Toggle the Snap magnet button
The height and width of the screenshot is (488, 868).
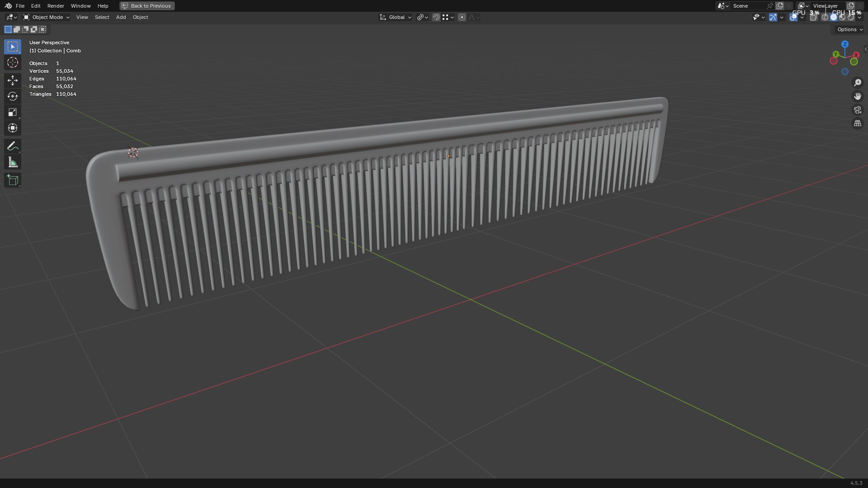point(436,17)
